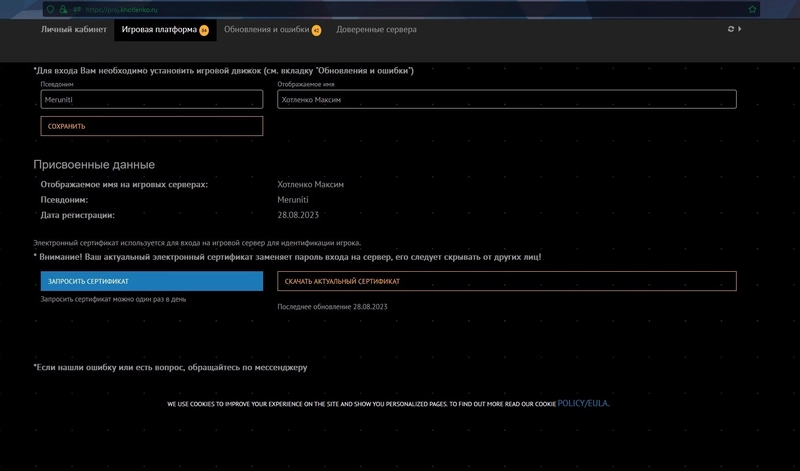Click the Присвоенные данные heading

(x=94, y=165)
